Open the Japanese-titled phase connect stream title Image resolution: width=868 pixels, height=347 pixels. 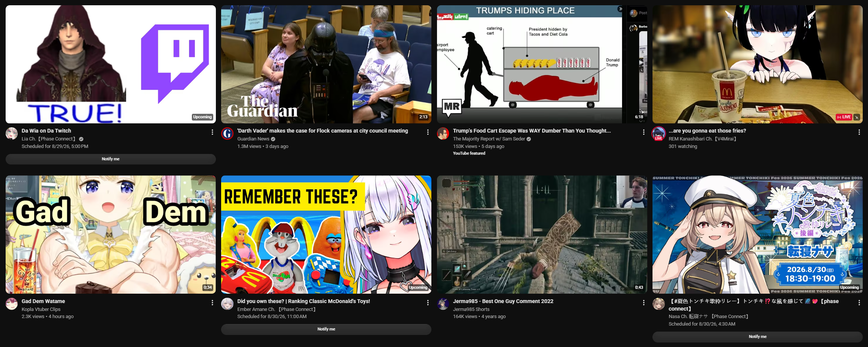[x=754, y=305]
